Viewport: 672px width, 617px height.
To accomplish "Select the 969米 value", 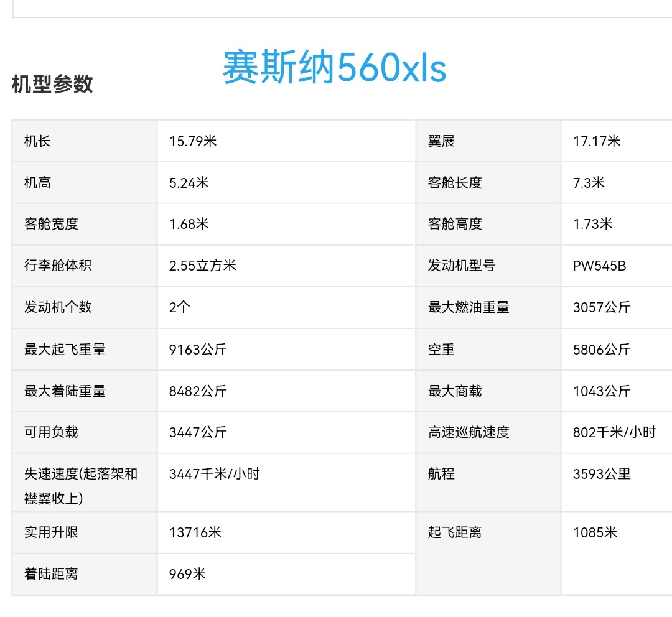I will (x=188, y=574).
